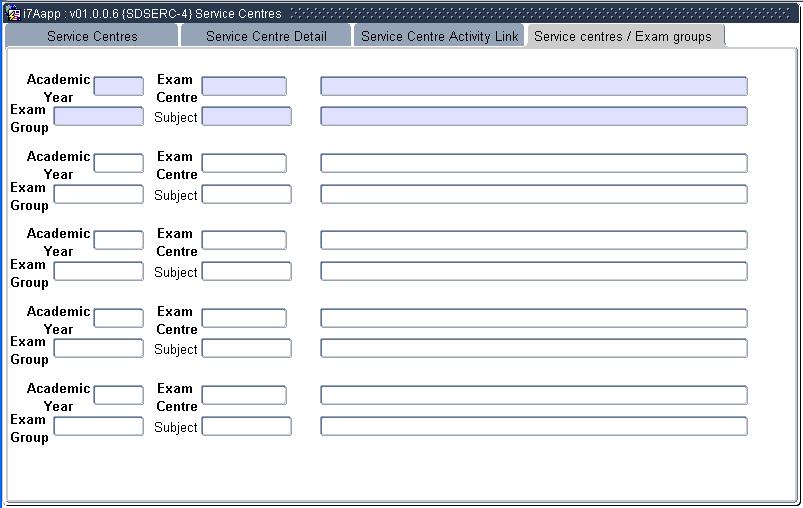
Task: Focus the second record's Academic Year field
Action: pyautogui.click(x=118, y=164)
